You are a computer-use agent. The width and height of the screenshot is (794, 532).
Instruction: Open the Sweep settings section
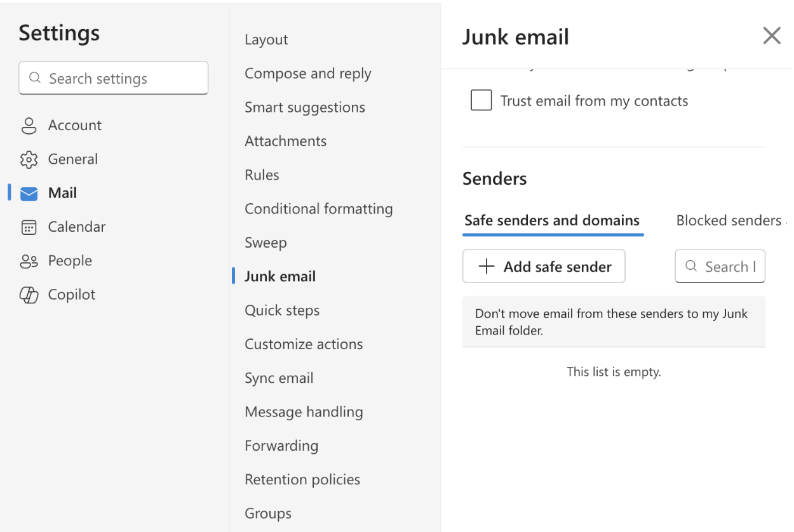click(x=266, y=243)
